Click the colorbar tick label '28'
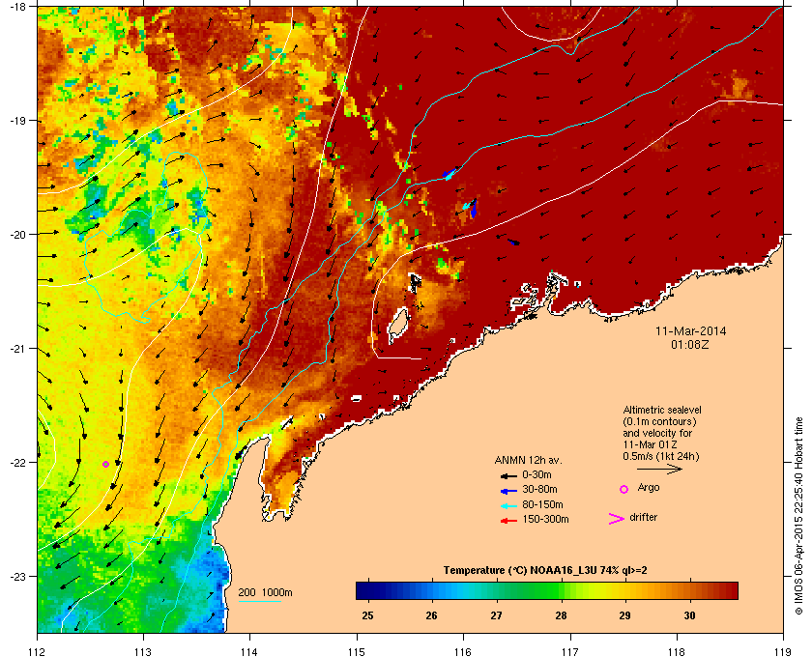Viewport: 812px width, 657px height. (561, 616)
